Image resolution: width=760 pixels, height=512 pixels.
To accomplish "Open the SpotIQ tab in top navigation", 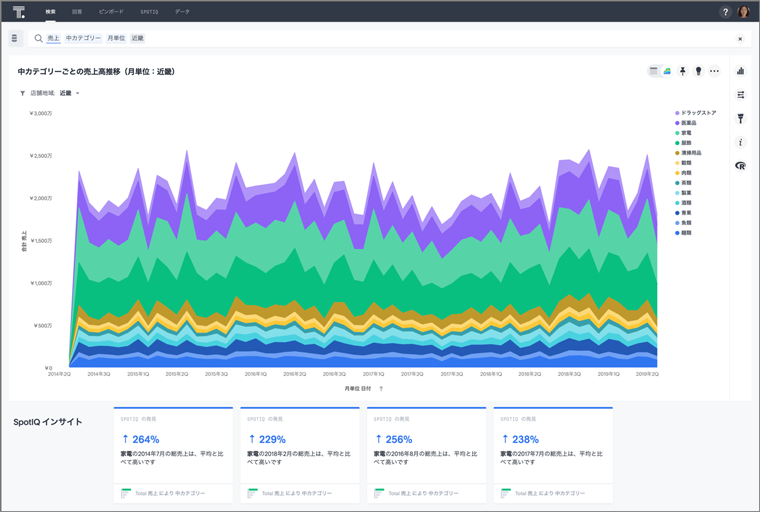I will pyautogui.click(x=148, y=12).
